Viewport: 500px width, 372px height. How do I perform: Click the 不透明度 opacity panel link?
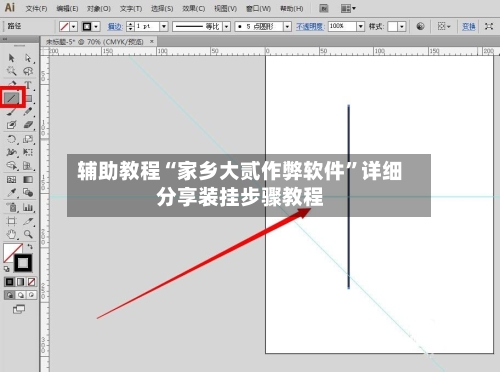pos(310,26)
